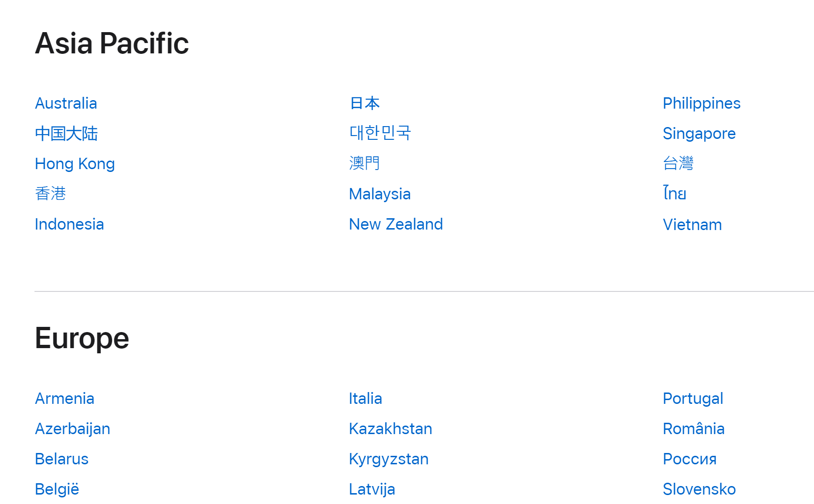Image resolution: width=814 pixels, height=504 pixels.
Task: Select the ไทย link
Action: point(675,193)
